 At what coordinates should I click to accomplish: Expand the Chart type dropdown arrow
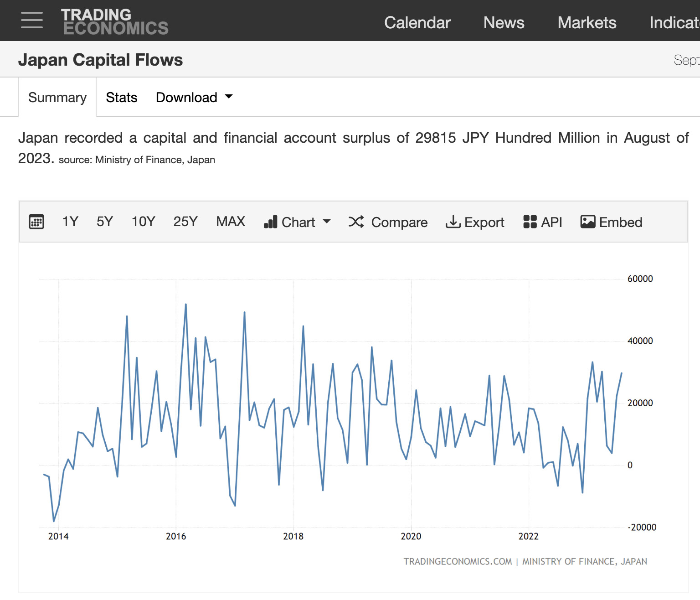coord(327,222)
